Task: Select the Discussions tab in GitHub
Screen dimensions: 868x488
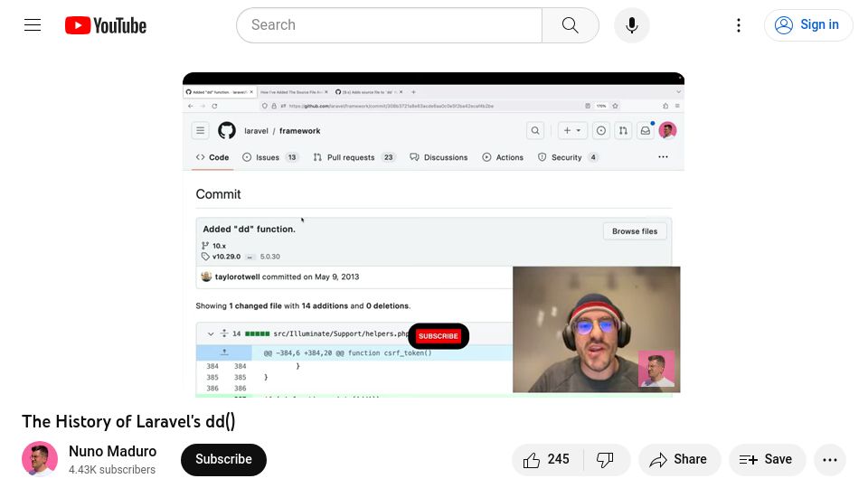Action: [x=439, y=157]
